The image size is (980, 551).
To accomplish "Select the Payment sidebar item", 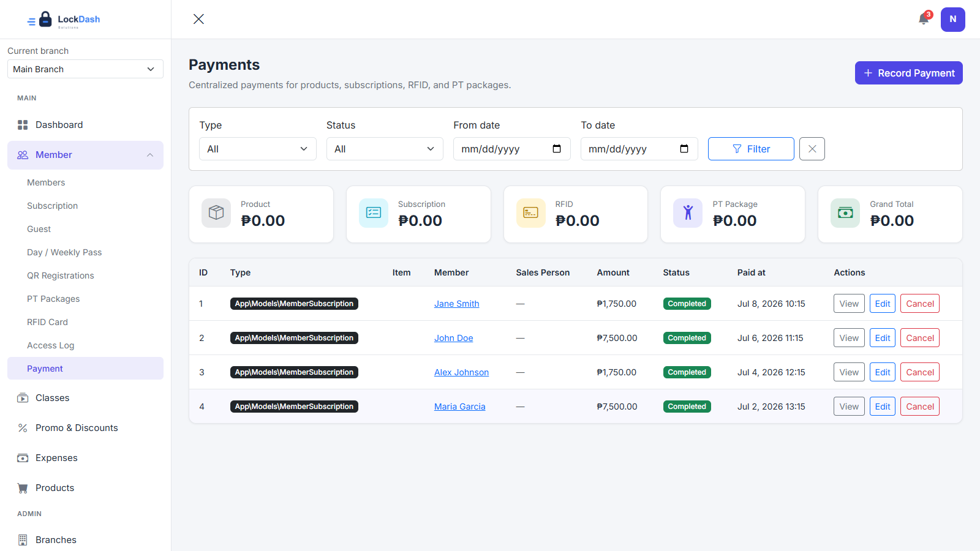I will tap(85, 369).
